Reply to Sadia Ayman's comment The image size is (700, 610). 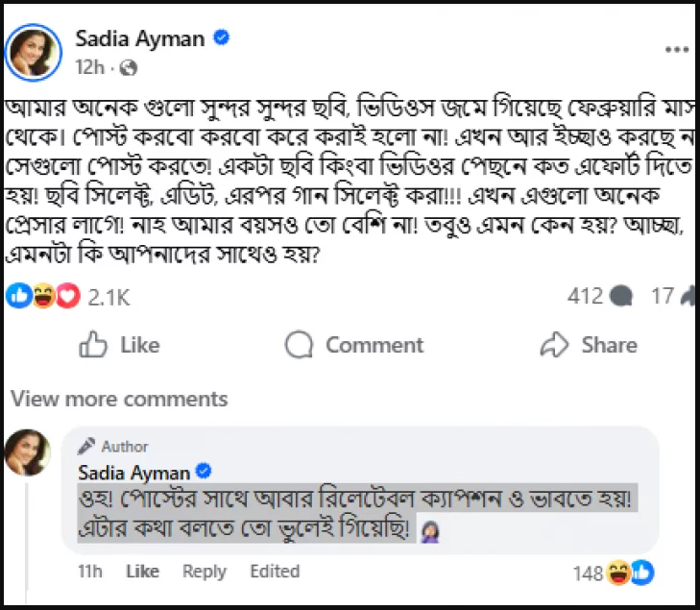pos(204,571)
